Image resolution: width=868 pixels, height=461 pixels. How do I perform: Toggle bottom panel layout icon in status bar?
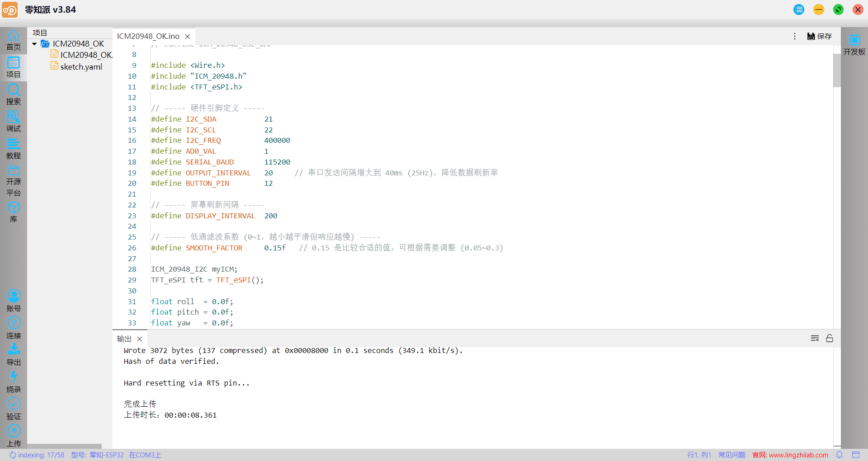click(x=856, y=455)
